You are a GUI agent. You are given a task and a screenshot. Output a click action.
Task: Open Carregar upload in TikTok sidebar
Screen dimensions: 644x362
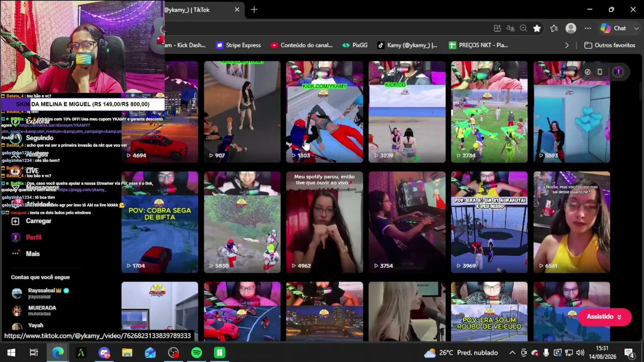pos(39,221)
